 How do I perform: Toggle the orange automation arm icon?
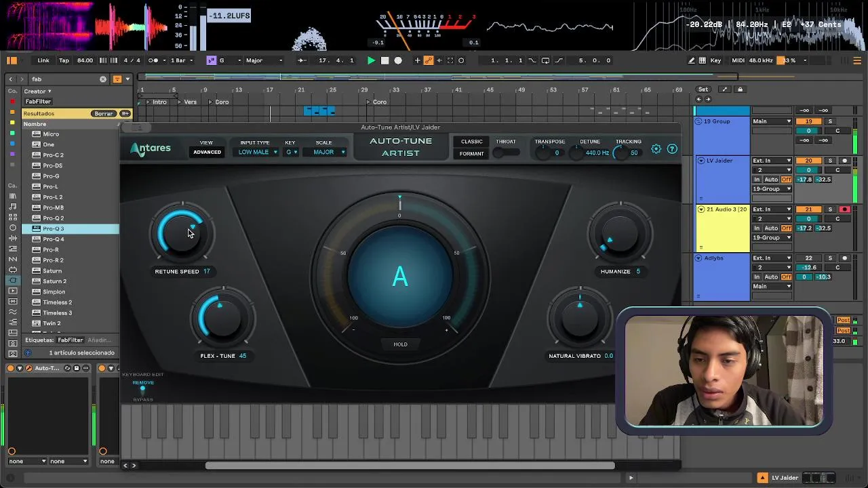pyautogui.click(x=429, y=60)
